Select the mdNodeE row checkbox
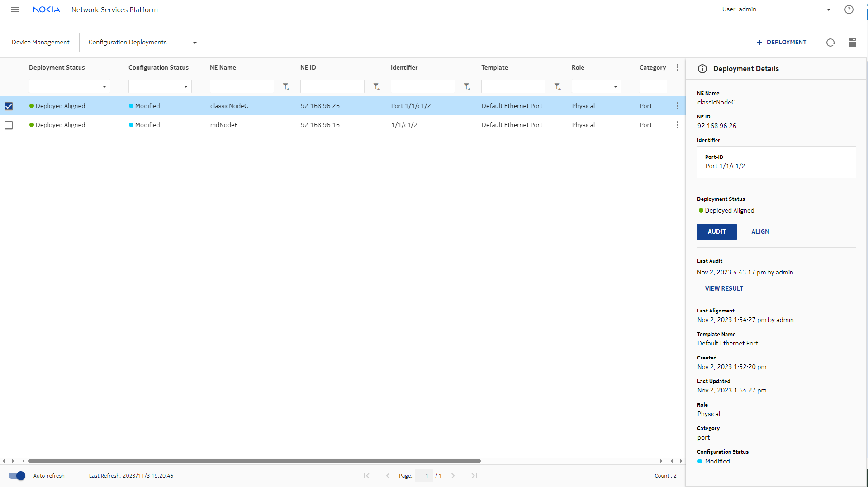868x487 pixels. tap(9, 125)
